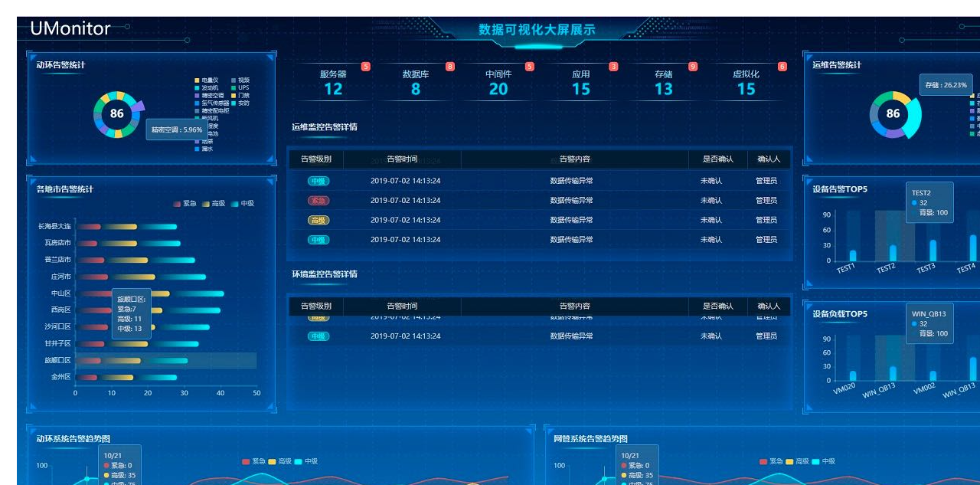Click the 高级 level badge in 运维监控 table
This screenshot has width=980, height=485.
point(318,221)
